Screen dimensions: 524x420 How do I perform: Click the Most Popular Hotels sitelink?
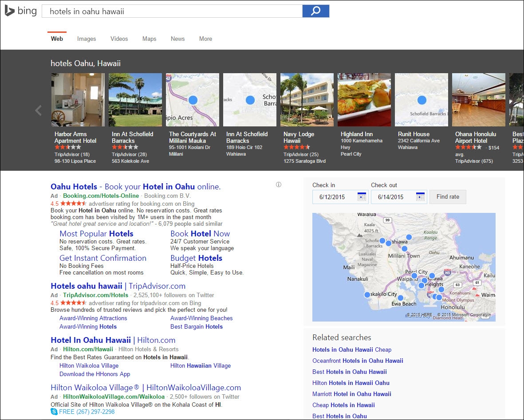tap(96, 234)
